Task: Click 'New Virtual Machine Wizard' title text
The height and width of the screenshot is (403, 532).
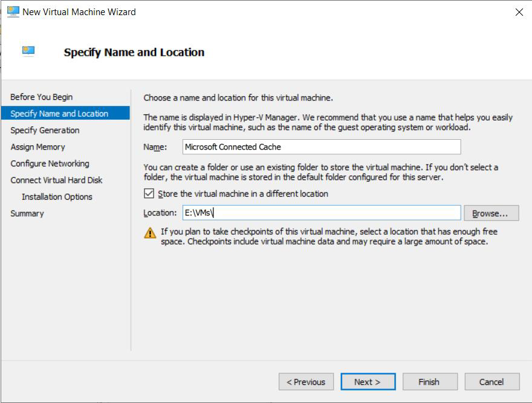Action: 79,12
